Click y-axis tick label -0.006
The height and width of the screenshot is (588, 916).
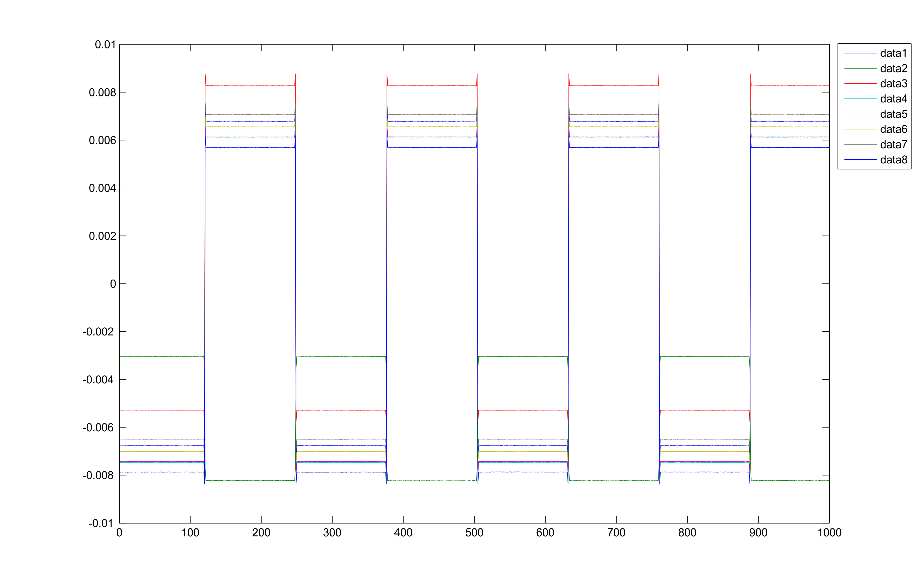[x=98, y=428]
